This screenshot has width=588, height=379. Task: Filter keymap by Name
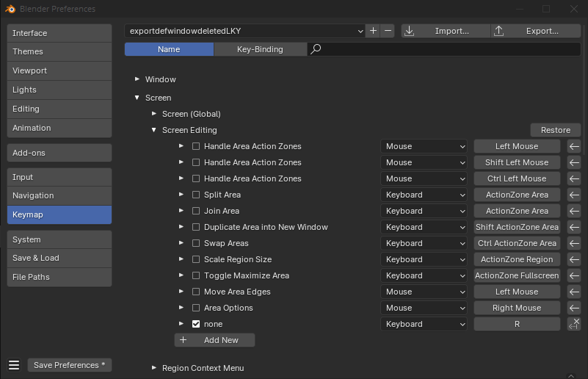[169, 49]
